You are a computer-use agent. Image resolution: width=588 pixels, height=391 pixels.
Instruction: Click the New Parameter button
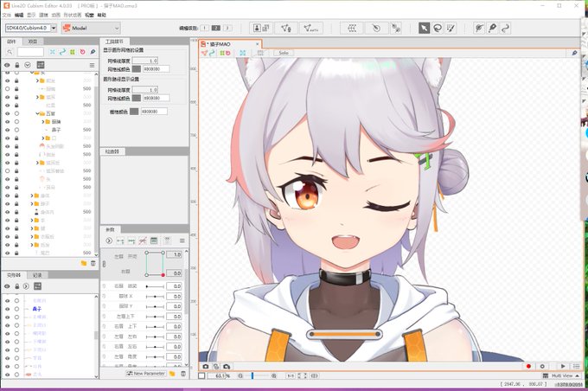145,374
